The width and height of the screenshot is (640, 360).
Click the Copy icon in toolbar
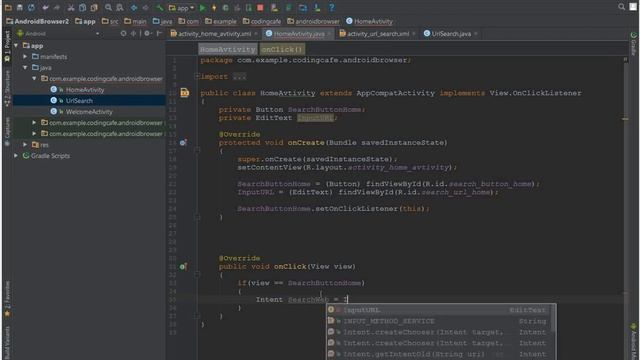tap(82, 7)
